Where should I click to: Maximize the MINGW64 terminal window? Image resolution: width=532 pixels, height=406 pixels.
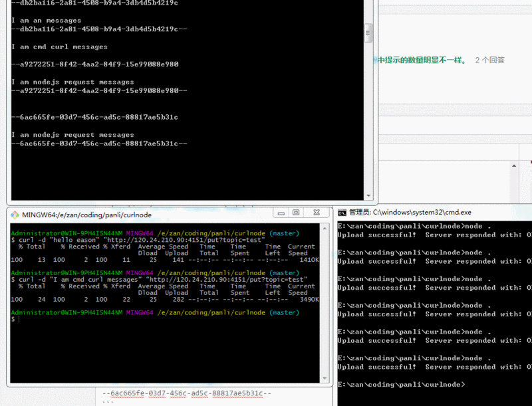[297, 213]
